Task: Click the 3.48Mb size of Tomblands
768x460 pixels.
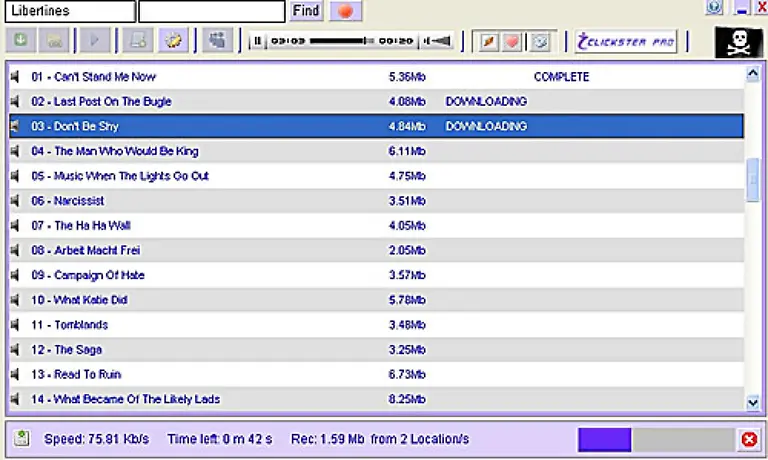Action: (407, 325)
